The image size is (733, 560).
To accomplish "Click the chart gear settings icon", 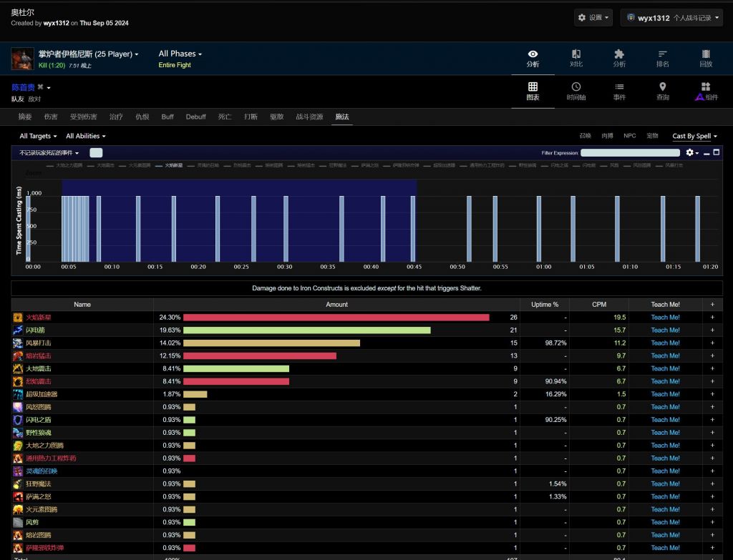I will tap(690, 152).
